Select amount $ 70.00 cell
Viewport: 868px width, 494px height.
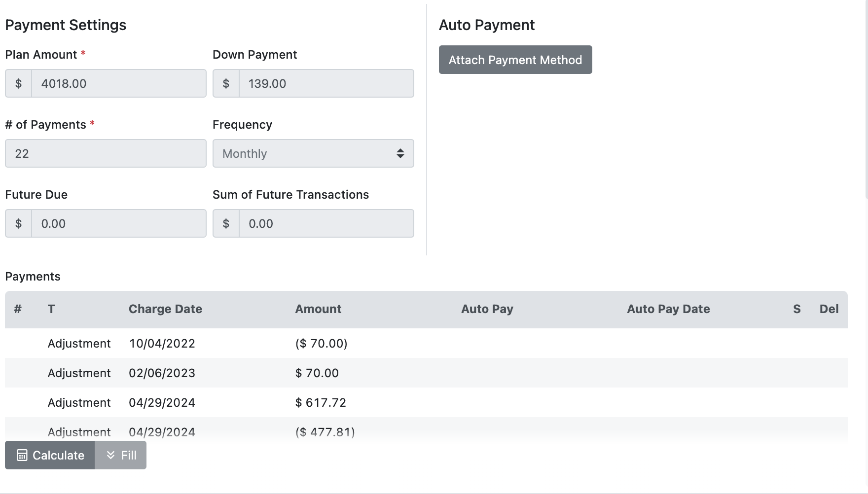317,373
